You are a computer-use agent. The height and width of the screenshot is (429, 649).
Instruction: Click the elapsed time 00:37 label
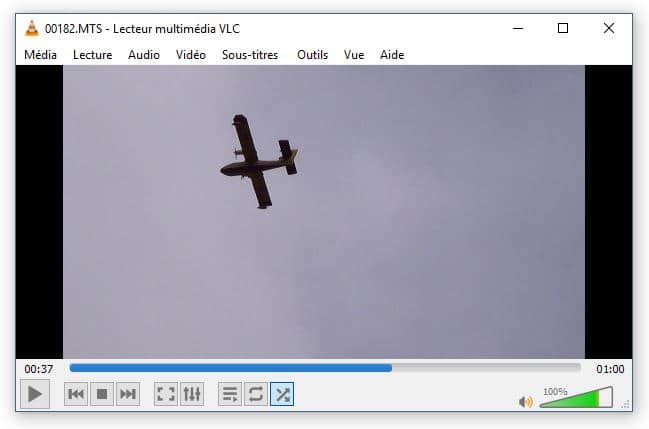pos(38,369)
